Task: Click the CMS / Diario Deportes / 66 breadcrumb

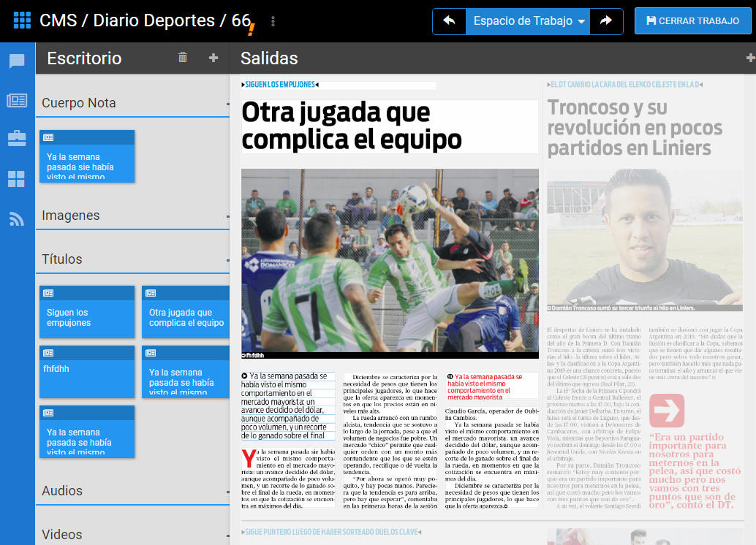Action: 145,20
